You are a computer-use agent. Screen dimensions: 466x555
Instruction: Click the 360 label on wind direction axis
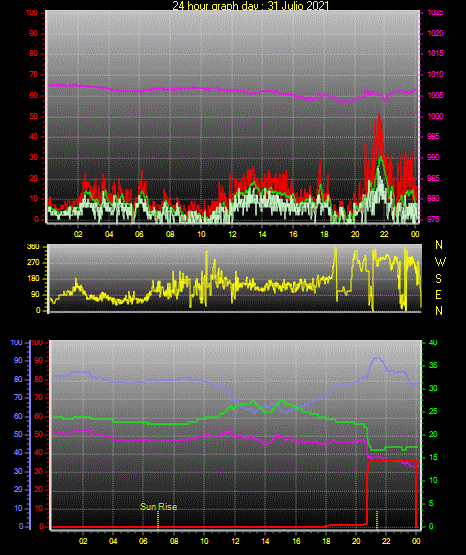coord(33,247)
